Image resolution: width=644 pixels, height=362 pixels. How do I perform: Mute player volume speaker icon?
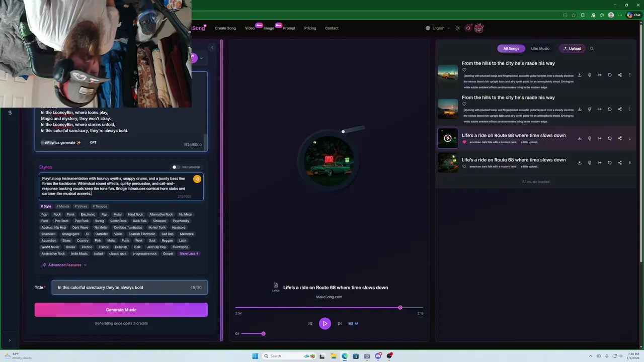coord(237,333)
